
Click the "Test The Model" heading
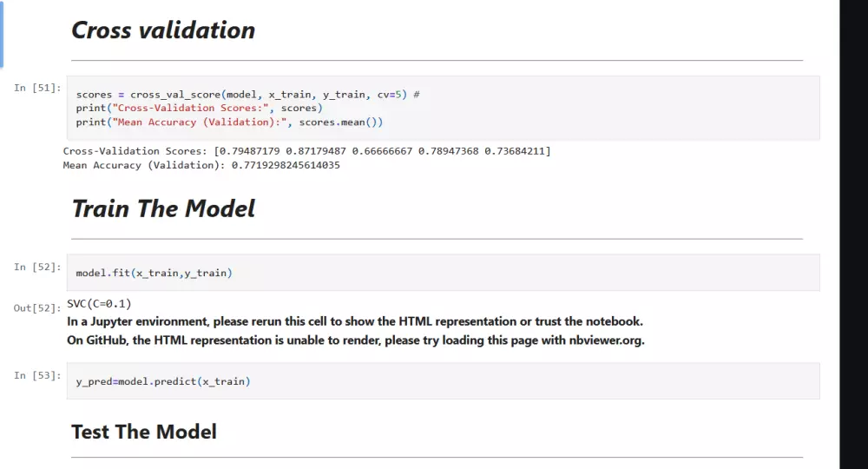click(x=144, y=432)
